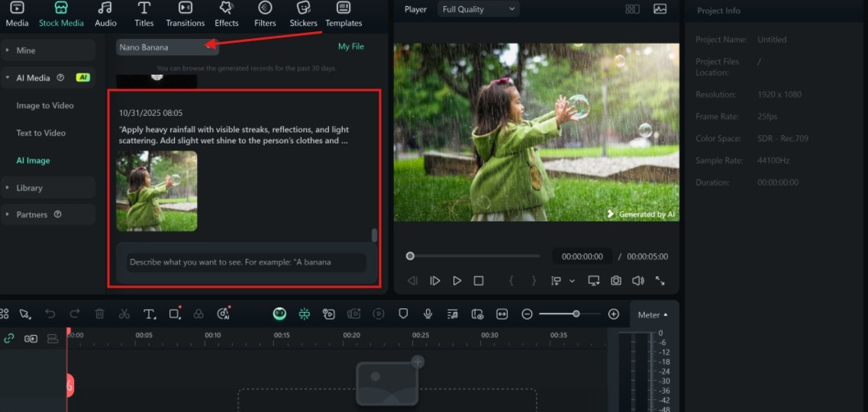Open the external monitor display icon
868x412 pixels.
(594, 281)
